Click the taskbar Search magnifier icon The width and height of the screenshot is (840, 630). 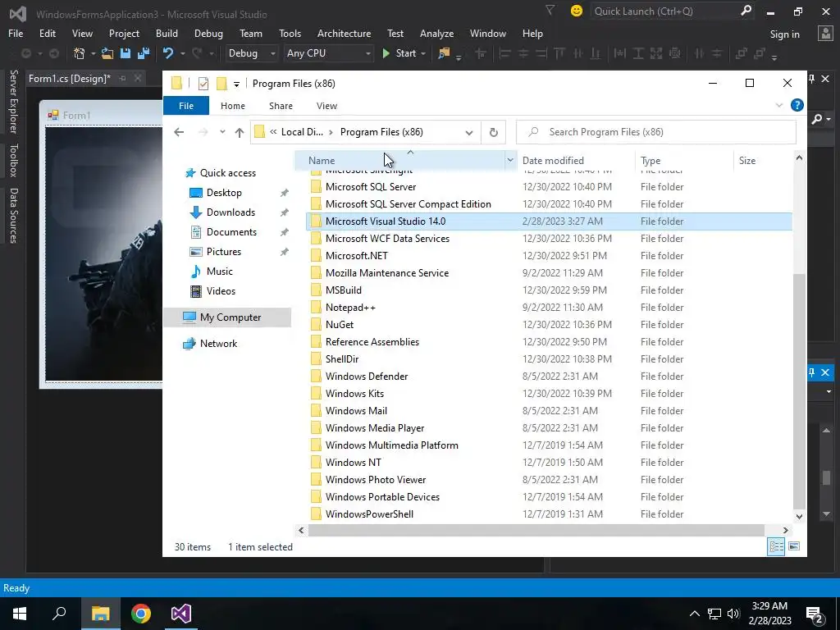point(59,614)
